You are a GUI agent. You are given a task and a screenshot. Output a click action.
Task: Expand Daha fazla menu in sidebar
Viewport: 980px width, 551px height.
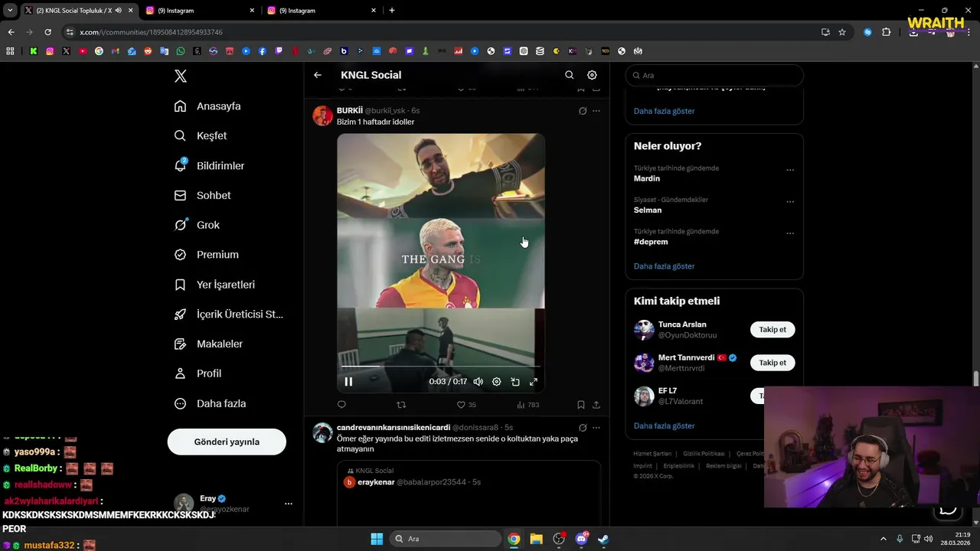[210, 403]
